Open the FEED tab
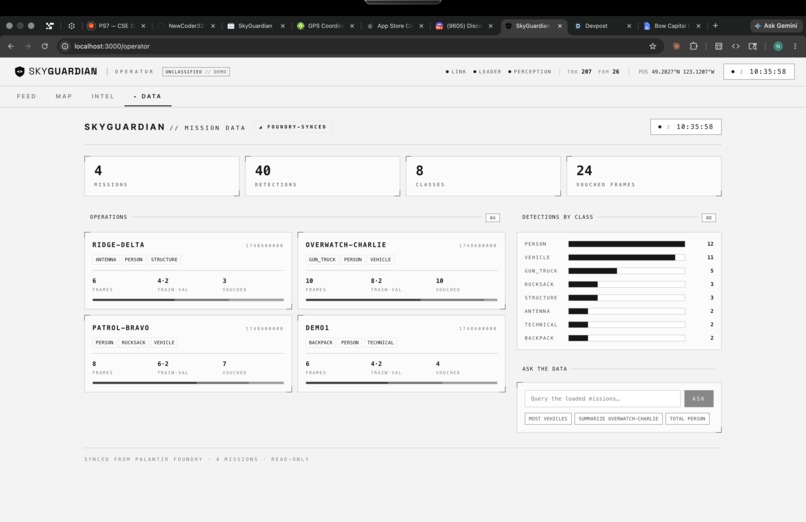 click(26, 96)
